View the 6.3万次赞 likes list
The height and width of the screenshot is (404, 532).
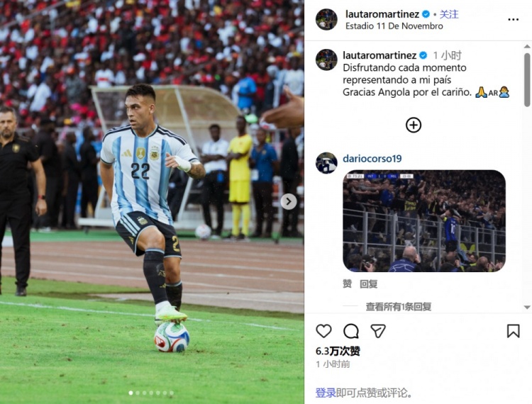[338, 351]
